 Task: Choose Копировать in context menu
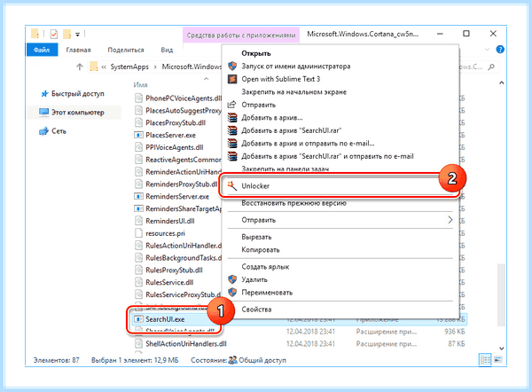[x=261, y=250]
